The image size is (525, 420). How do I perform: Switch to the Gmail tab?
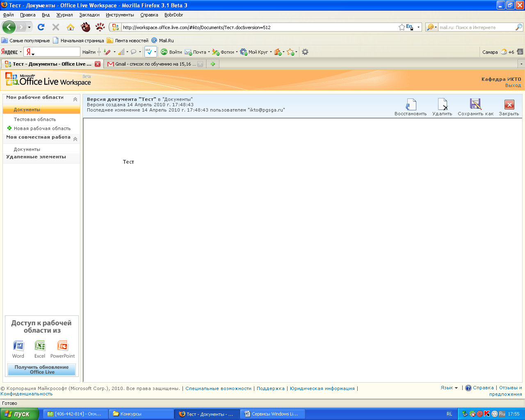pyautogui.click(x=155, y=64)
